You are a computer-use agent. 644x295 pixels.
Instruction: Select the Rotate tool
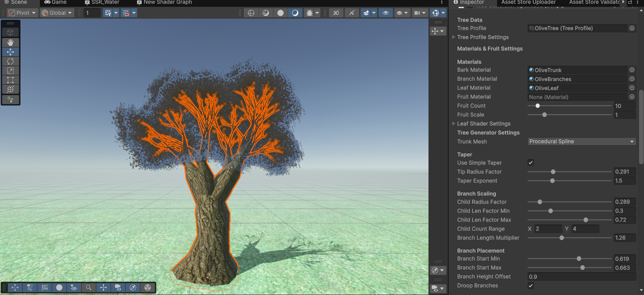click(10, 61)
